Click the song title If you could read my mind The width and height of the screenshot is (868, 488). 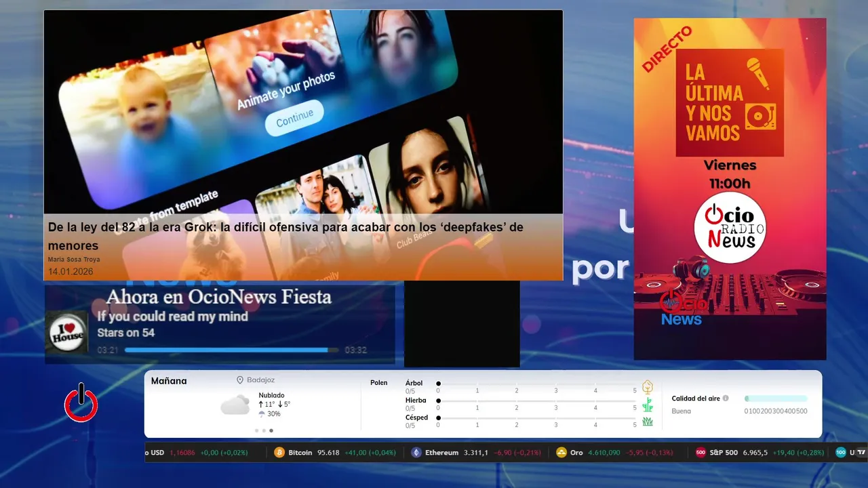pos(173,317)
